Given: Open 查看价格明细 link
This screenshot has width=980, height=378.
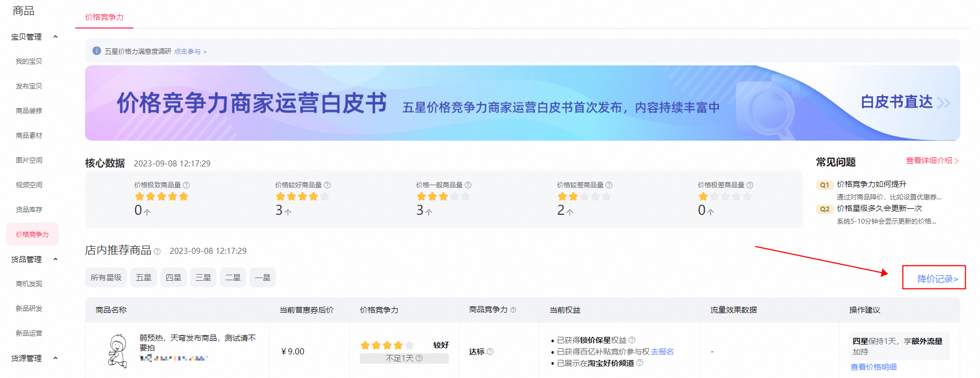Looking at the screenshot, I should click(873, 367).
